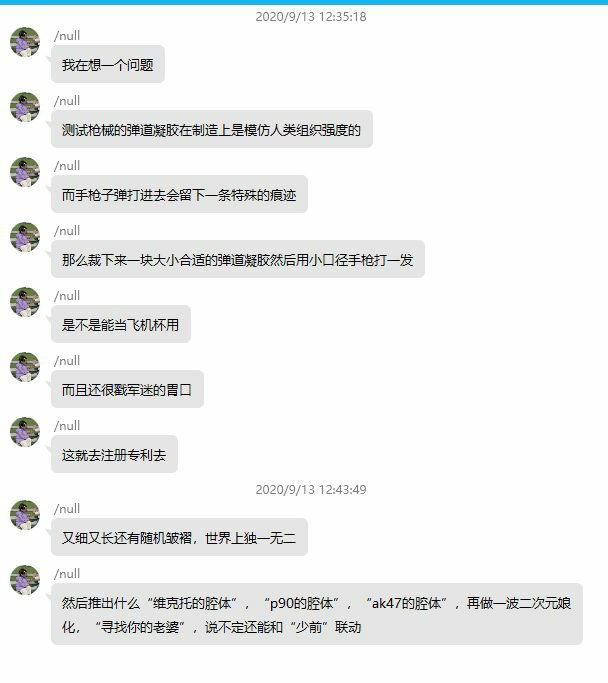Click avatar beside "测试枪械的弹道凝胶" message
The width and height of the screenshot is (608, 683).
[25, 107]
